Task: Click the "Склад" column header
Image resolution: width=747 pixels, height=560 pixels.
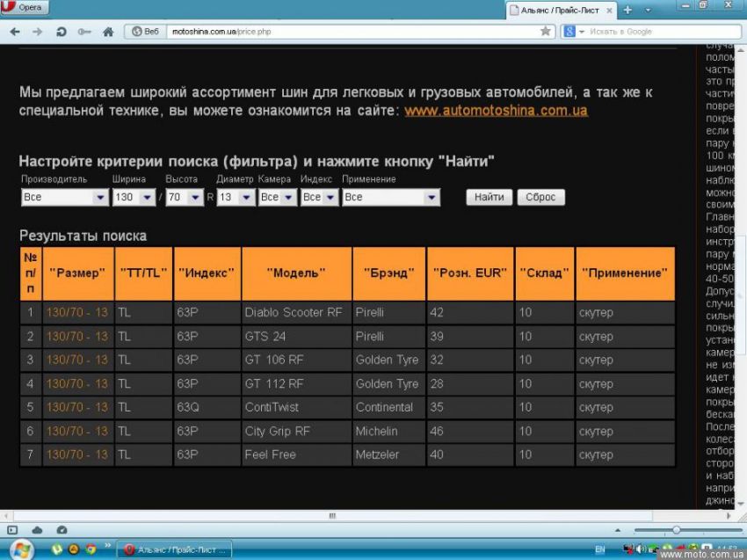Action: pos(545,273)
